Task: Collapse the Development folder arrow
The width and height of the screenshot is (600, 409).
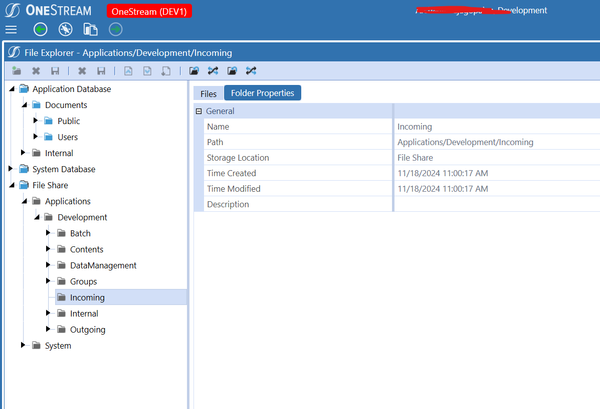Action: 35,217
